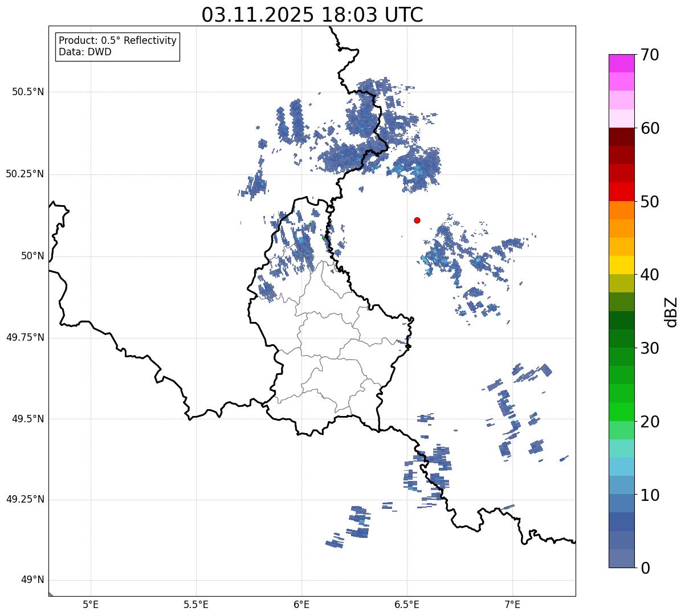Pick the dark maroon swatch below 60 dBZ
Image resolution: width=685 pixels, height=616 pixels.
(622, 137)
